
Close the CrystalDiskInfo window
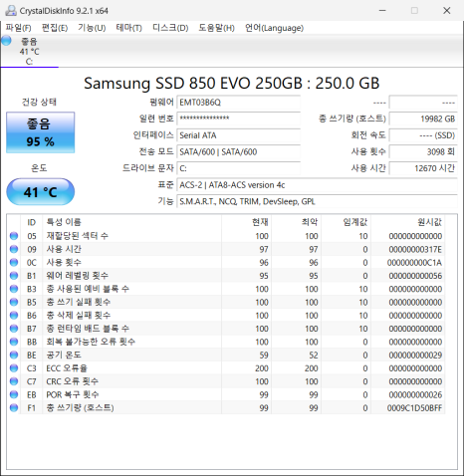pyautogui.click(x=447, y=11)
